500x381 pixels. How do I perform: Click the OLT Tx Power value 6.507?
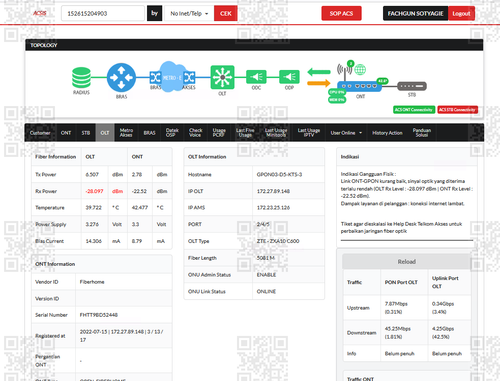click(92, 174)
